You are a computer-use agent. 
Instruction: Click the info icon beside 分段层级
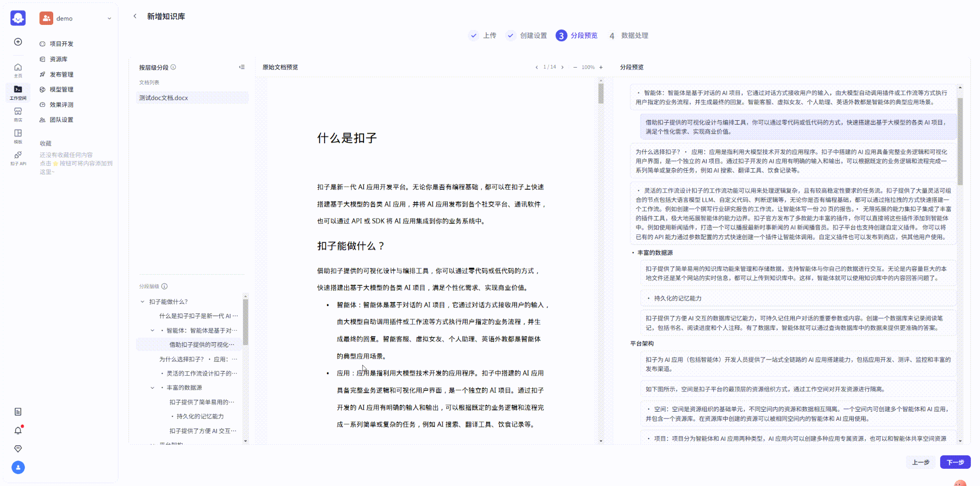(x=164, y=286)
